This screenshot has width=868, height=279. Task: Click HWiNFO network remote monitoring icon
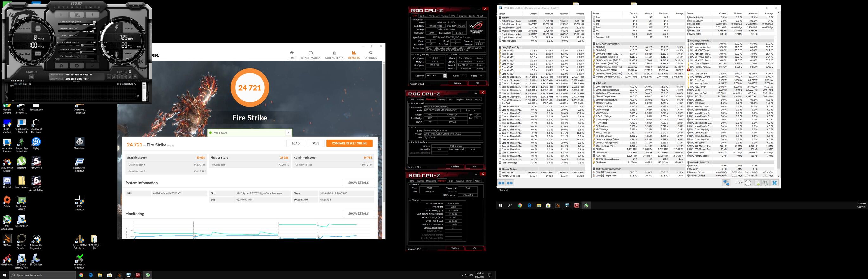point(727,183)
